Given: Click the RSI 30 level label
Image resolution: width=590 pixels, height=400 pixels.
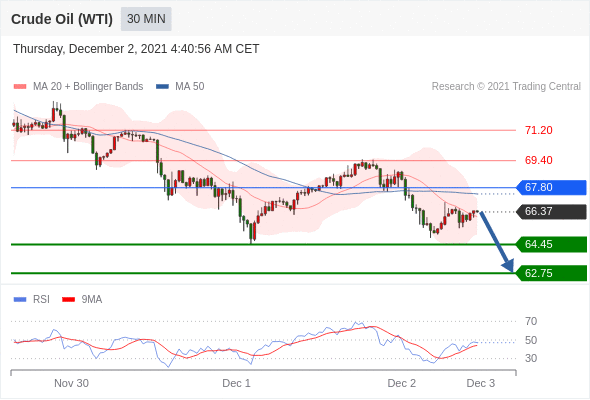Looking at the screenshot, I should click(x=531, y=358).
